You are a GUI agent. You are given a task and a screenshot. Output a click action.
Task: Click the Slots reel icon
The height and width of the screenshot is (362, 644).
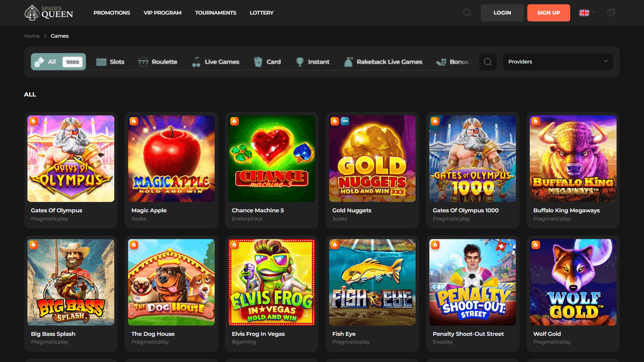pos(101,62)
